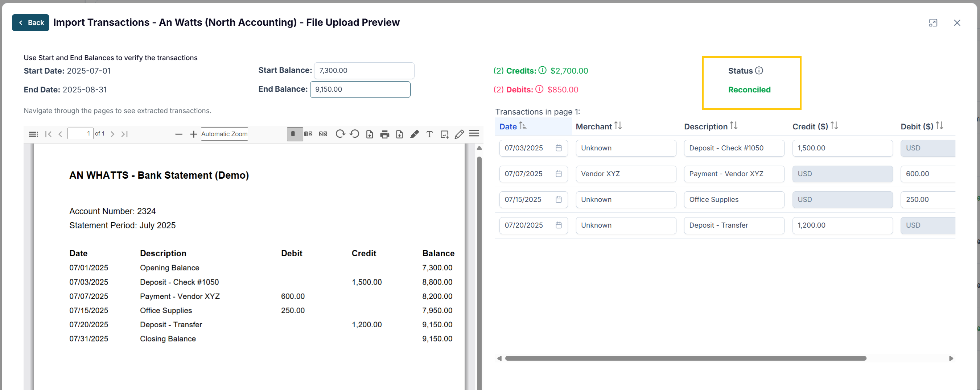Viewport: 980px width, 390px height.
Task: Open the Automatic Zoom dropdown
Action: click(224, 134)
